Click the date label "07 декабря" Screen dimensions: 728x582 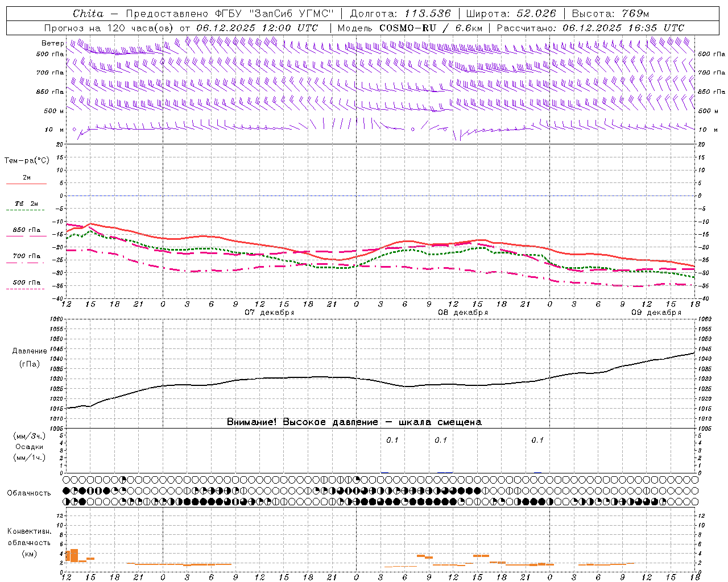coord(270,313)
